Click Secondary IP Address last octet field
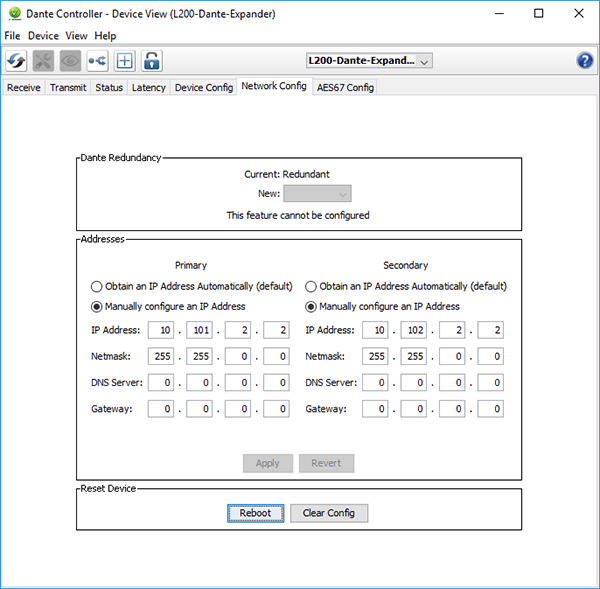Image resolution: width=600 pixels, height=589 pixels. pyautogui.click(x=491, y=330)
